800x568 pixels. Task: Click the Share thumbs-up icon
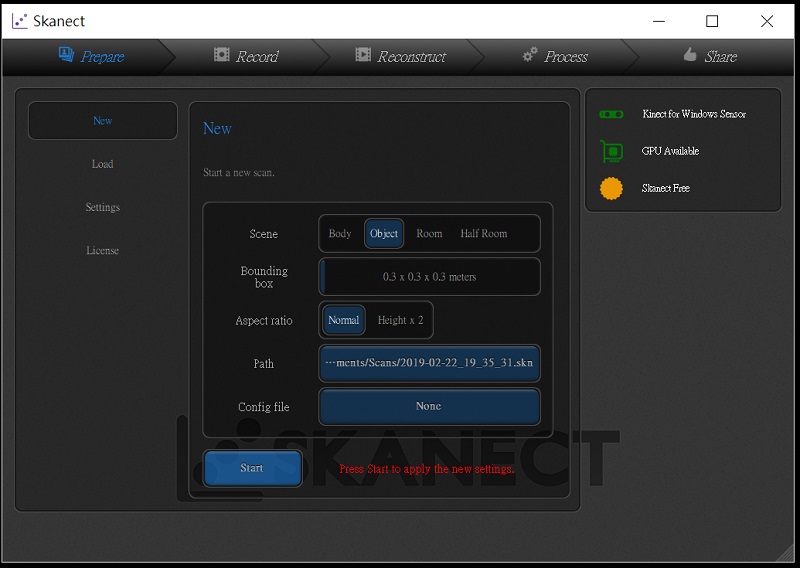pyautogui.click(x=690, y=54)
